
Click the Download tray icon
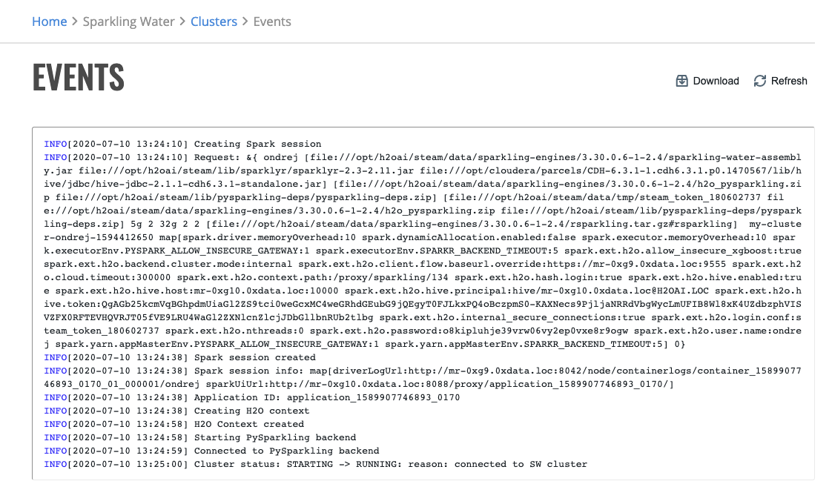coord(681,81)
